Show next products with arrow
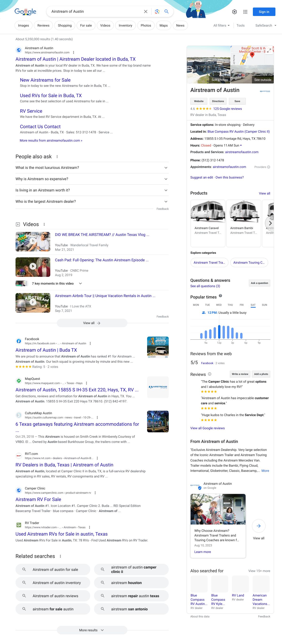 pyautogui.click(x=270, y=223)
